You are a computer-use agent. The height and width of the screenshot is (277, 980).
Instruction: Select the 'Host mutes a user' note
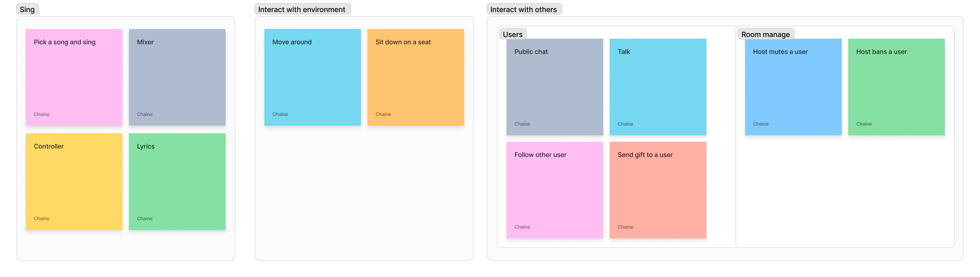(793, 87)
